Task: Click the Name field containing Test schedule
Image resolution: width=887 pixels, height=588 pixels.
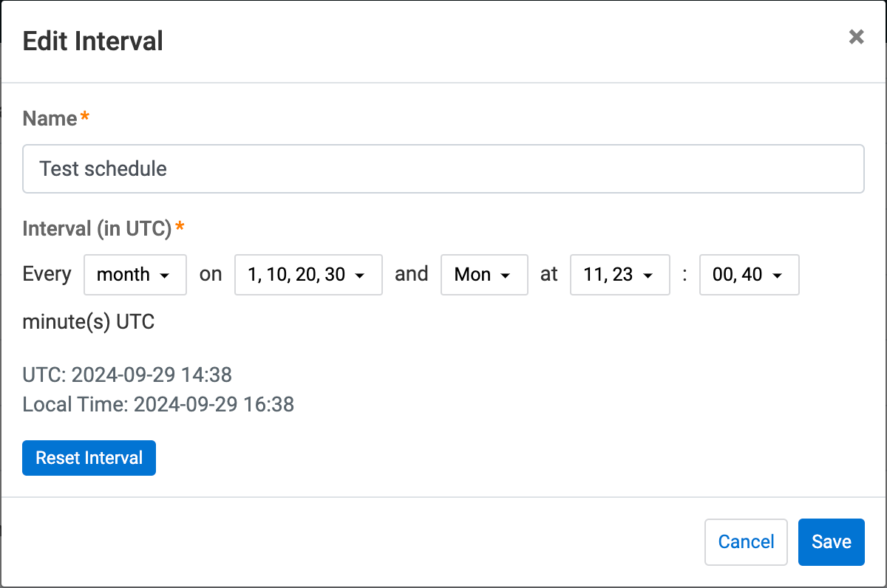Action: [443, 168]
